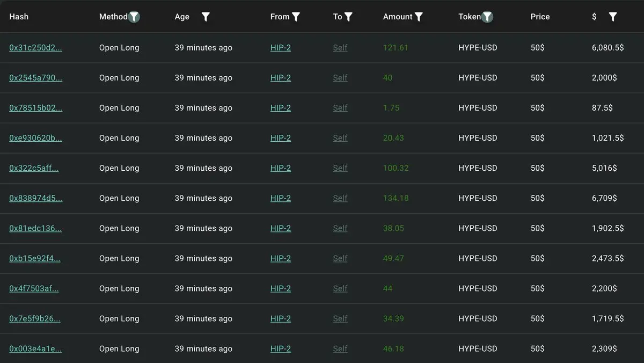644x363 pixels.
Task: Click HIP-2 link in the 2,200$ row
Action: point(281,288)
